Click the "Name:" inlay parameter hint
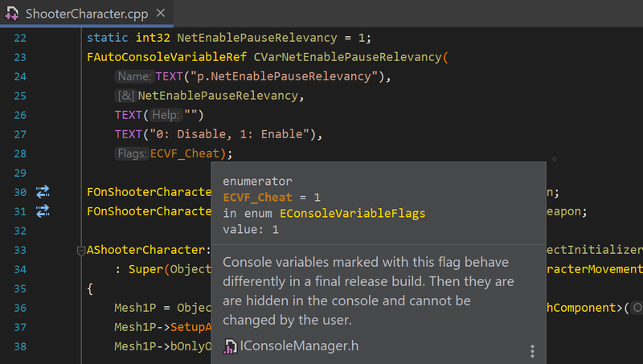Viewport: 643px width, 364px height. pyautogui.click(x=133, y=76)
